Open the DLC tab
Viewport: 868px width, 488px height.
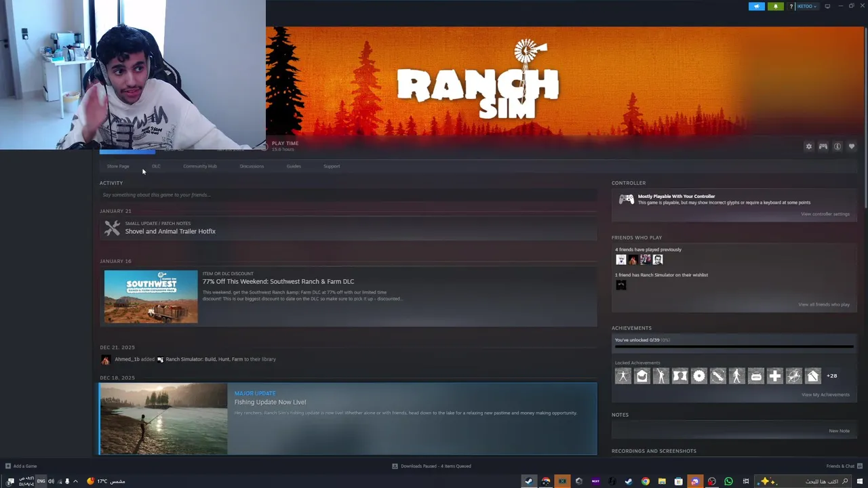click(x=156, y=166)
